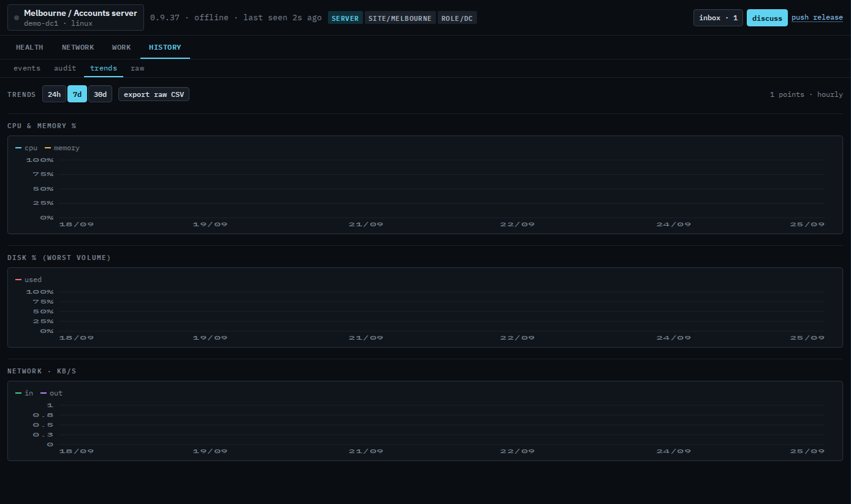This screenshot has width=851, height=504.
Task: Select the trends sub-tab
Action: tap(104, 68)
